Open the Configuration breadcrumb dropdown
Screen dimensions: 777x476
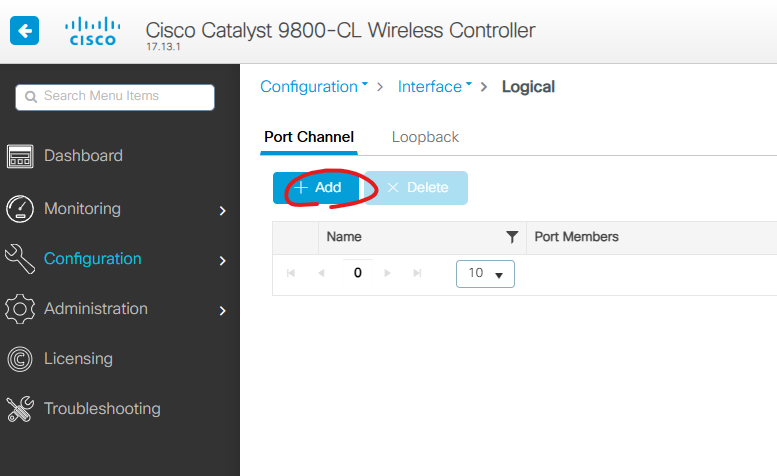click(314, 87)
